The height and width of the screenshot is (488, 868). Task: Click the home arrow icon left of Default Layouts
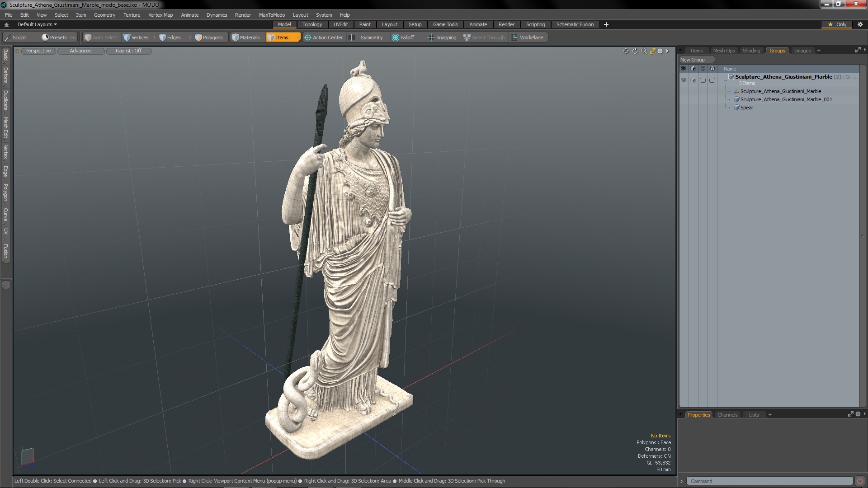tap(6, 24)
